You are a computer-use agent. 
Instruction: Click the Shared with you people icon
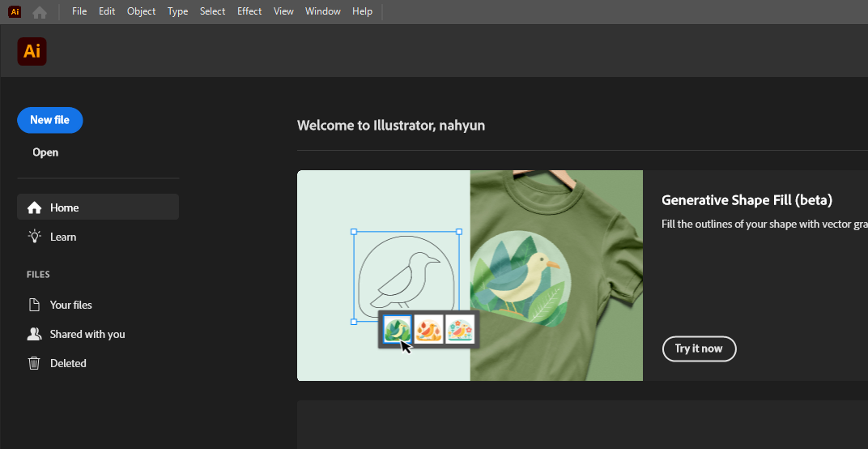pos(34,334)
